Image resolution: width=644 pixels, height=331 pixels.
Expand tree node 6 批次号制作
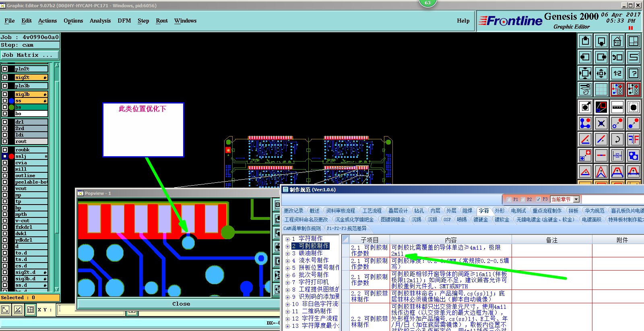[287, 275]
